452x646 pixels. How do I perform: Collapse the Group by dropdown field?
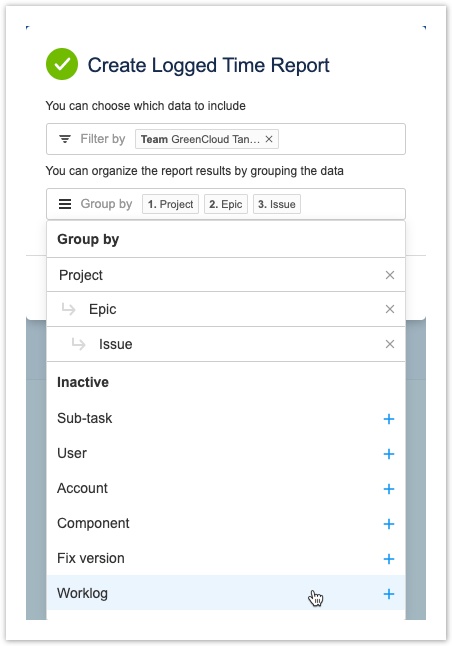pos(226,204)
